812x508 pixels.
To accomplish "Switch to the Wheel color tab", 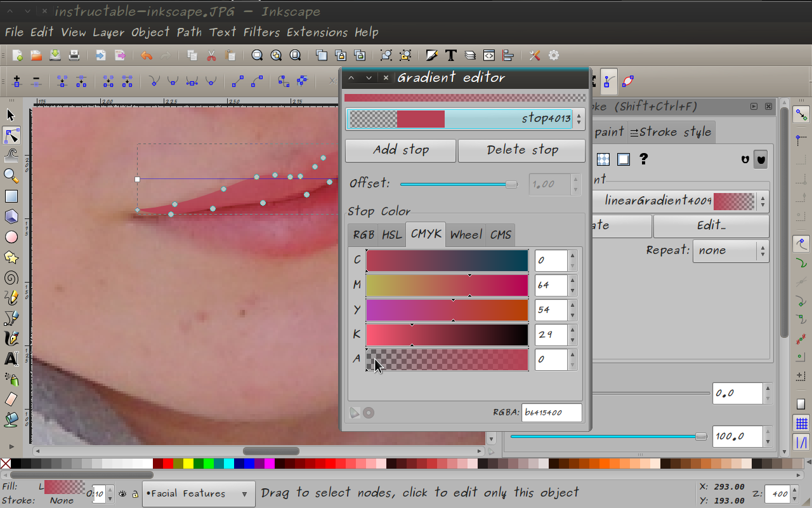I will coord(466,234).
